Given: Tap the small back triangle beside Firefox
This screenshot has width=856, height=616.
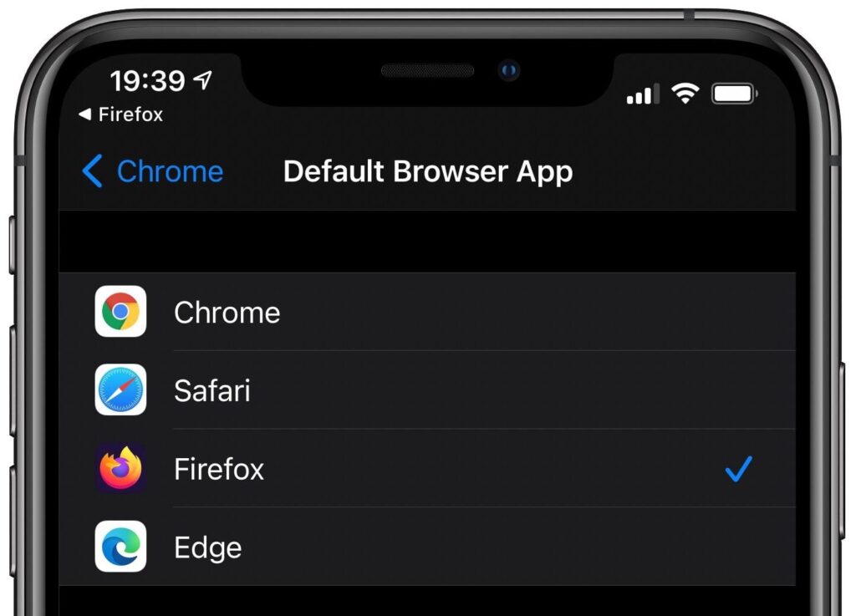Looking at the screenshot, I should (84, 115).
